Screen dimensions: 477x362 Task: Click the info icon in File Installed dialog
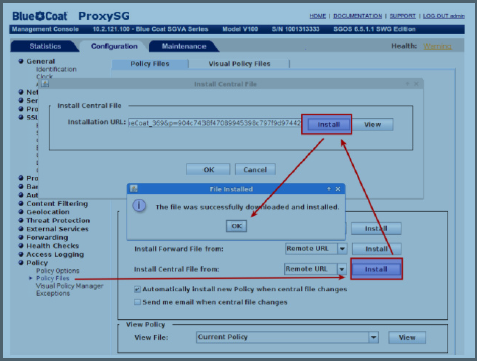tap(139, 205)
